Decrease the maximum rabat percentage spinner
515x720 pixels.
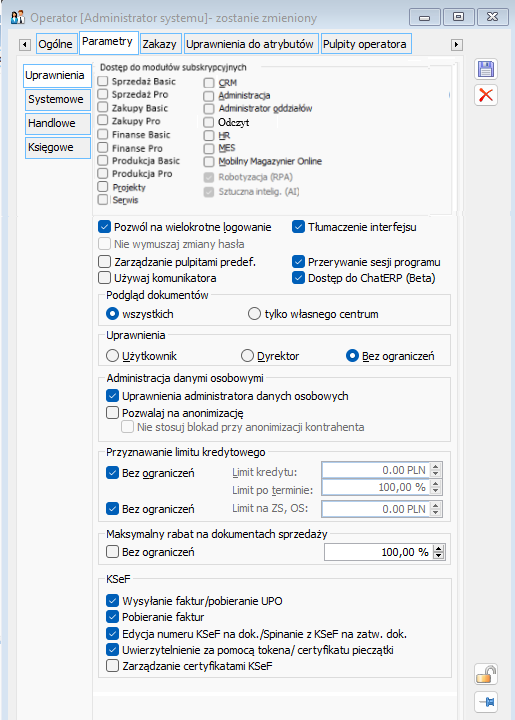439,556
